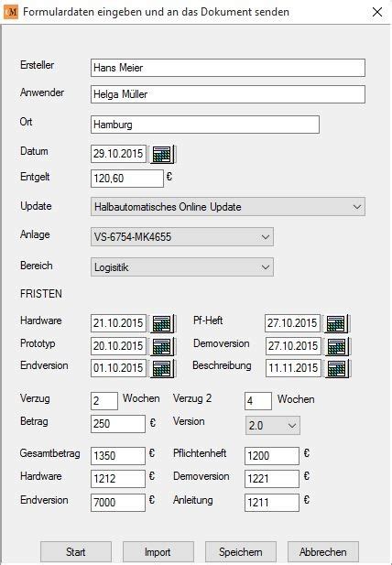Click the Anleitung amount field 1211

pos(272,503)
